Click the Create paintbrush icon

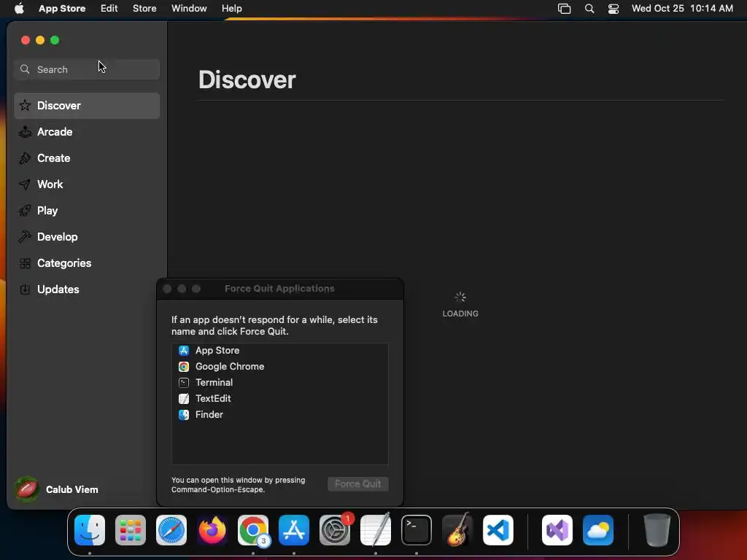coord(25,157)
